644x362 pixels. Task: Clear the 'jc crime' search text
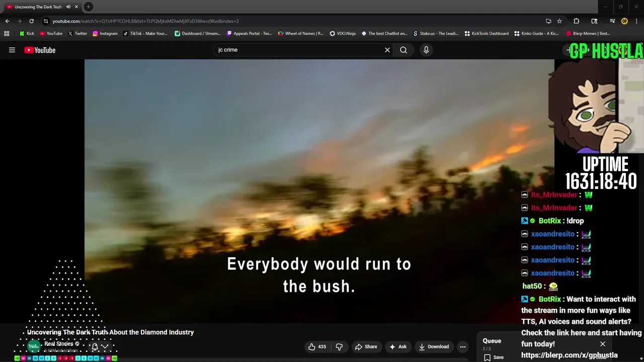[387, 50]
